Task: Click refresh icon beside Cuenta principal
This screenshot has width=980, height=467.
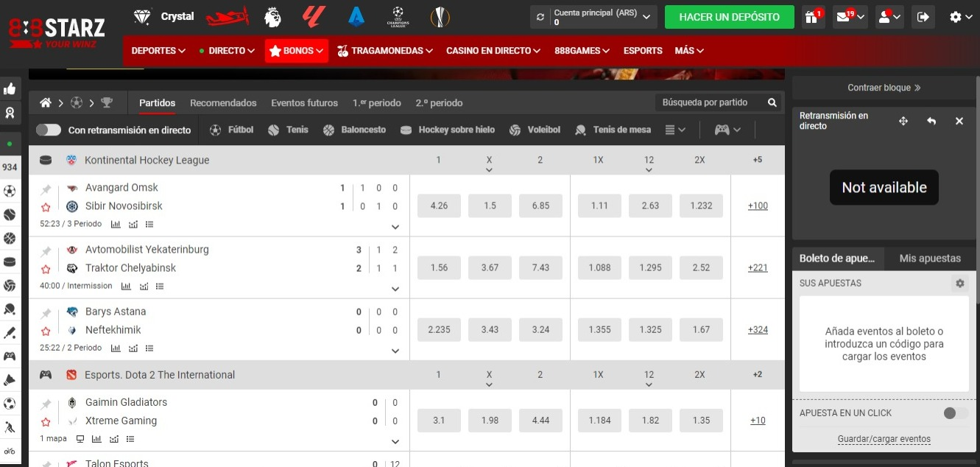Action: tap(541, 17)
